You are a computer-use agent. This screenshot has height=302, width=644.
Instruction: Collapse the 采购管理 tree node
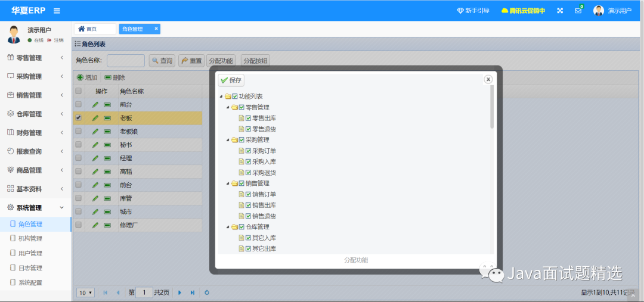coord(228,140)
